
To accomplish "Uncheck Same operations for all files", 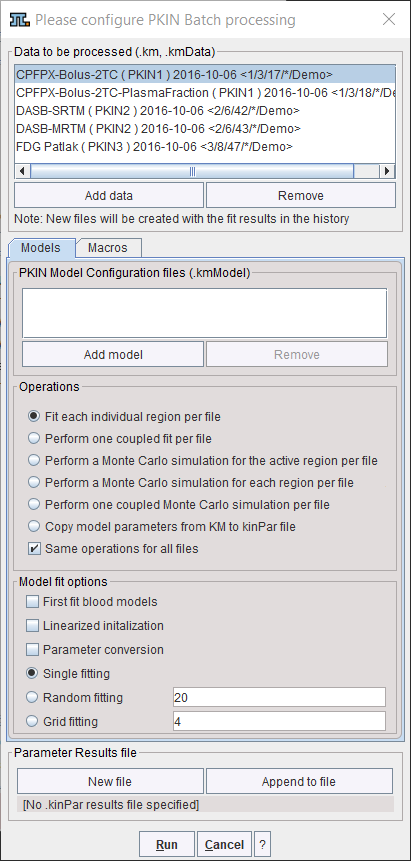I will (x=34, y=548).
